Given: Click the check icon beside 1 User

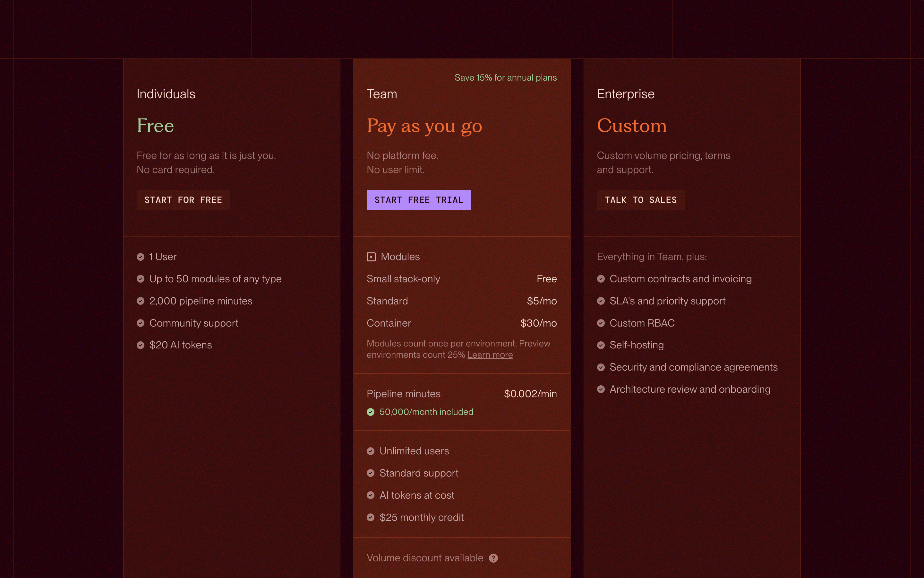Looking at the screenshot, I should coord(141,257).
